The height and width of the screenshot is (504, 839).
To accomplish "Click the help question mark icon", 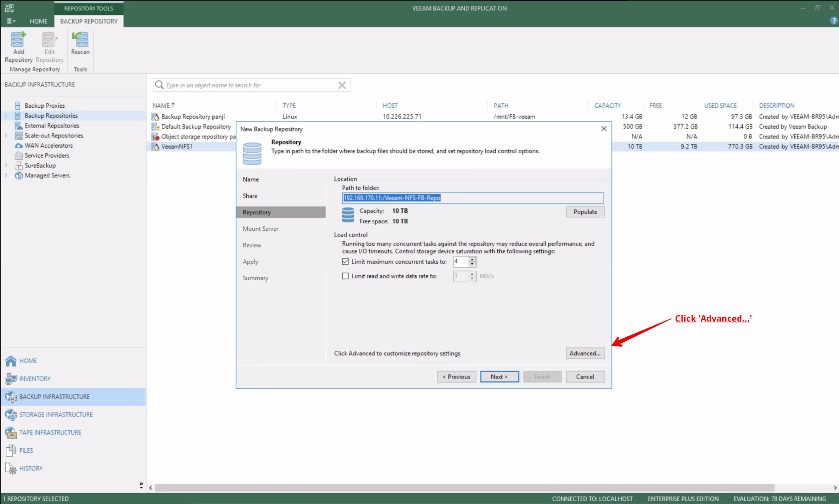I will pyautogui.click(x=834, y=21).
